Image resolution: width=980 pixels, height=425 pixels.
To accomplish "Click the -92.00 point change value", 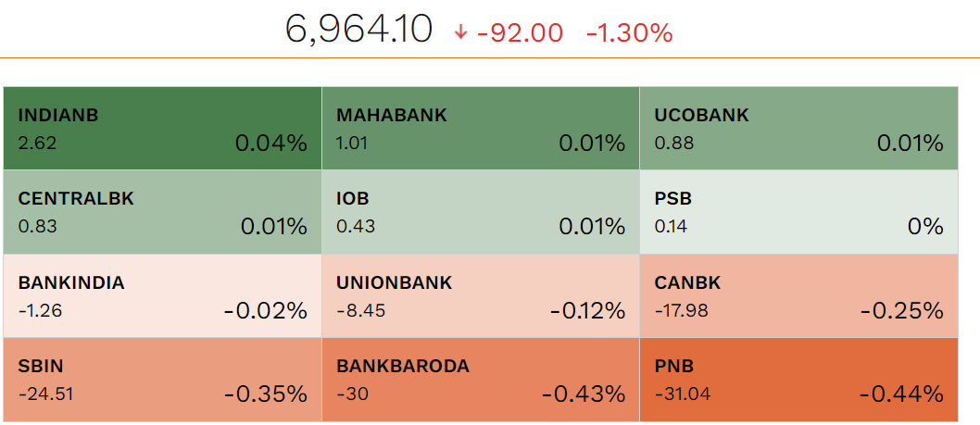I will click(x=520, y=33).
